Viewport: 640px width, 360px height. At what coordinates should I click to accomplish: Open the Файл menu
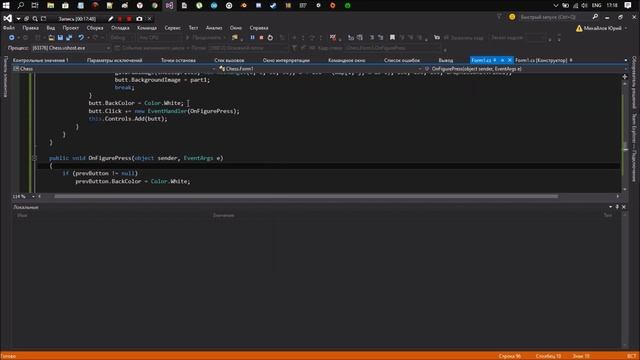coord(9,28)
